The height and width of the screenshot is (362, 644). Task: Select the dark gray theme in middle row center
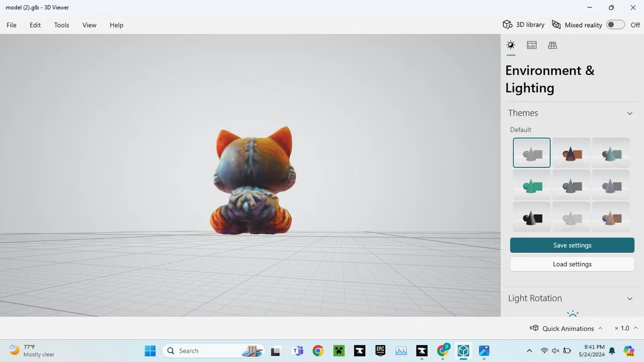[571, 185]
